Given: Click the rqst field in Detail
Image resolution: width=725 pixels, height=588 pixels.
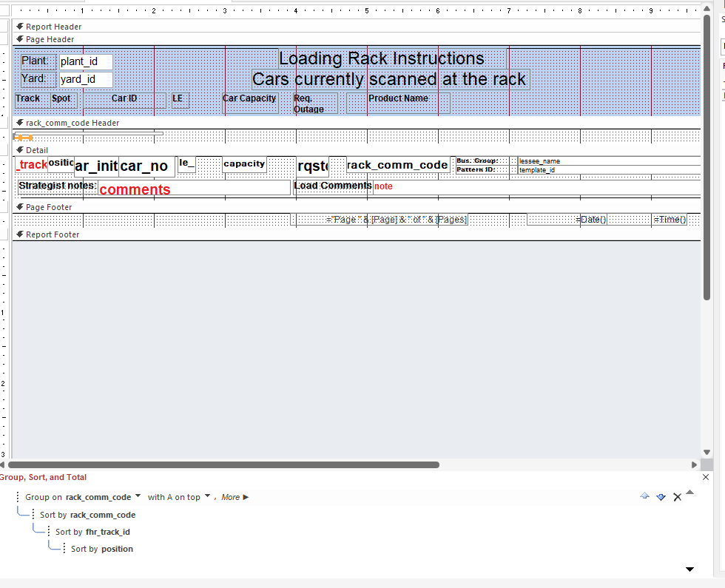Looking at the screenshot, I should pyautogui.click(x=312, y=166).
